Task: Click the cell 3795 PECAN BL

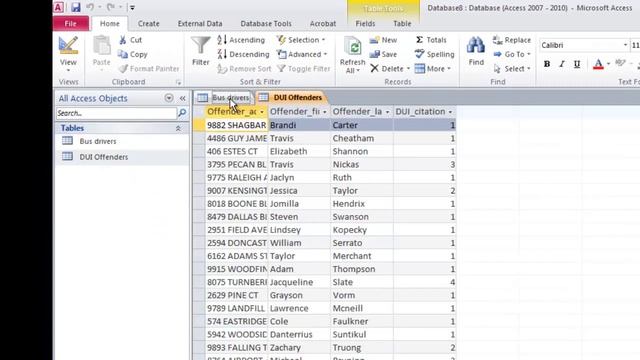Action: [236, 164]
